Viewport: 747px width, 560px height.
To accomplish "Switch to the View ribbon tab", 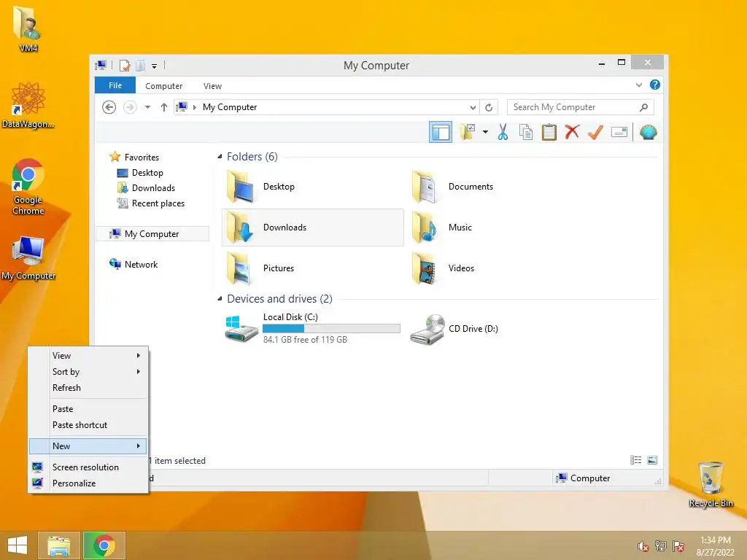I will click(x=212, y=86).
